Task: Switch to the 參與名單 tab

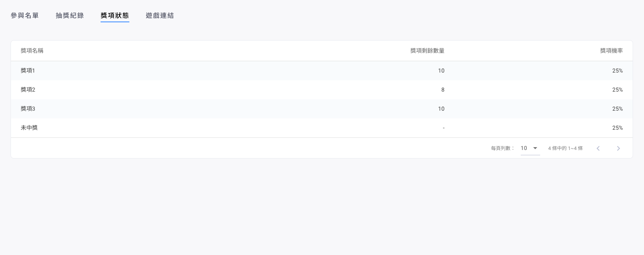Action: (x=25, y=15)
